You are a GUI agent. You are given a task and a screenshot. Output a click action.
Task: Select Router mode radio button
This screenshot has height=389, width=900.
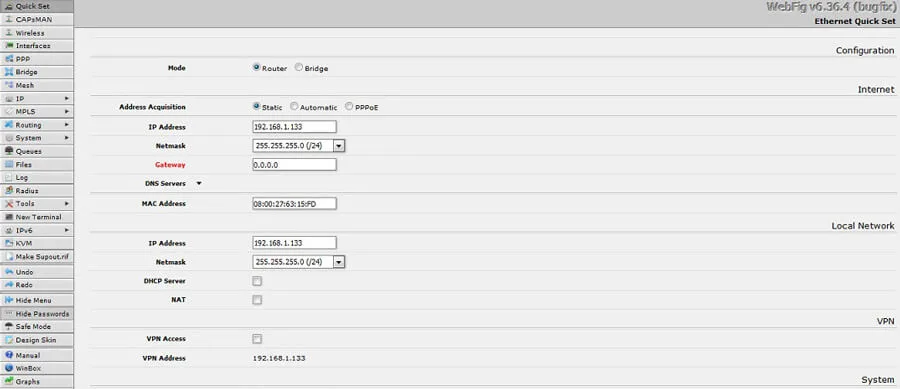256,67
